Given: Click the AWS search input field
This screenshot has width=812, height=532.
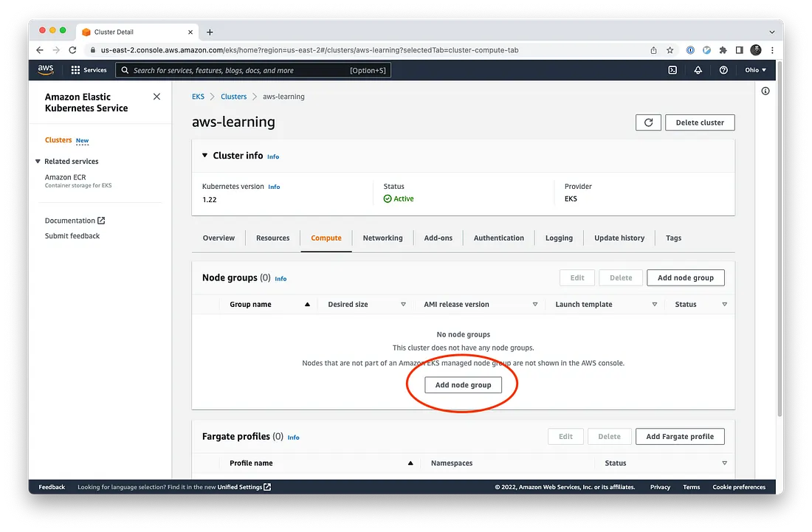Looking at the screenshot, I should [252, 70].
